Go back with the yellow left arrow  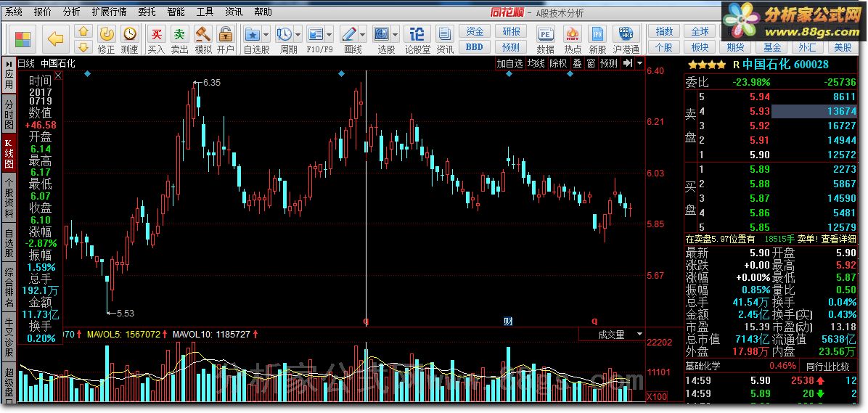click(55, 38)
